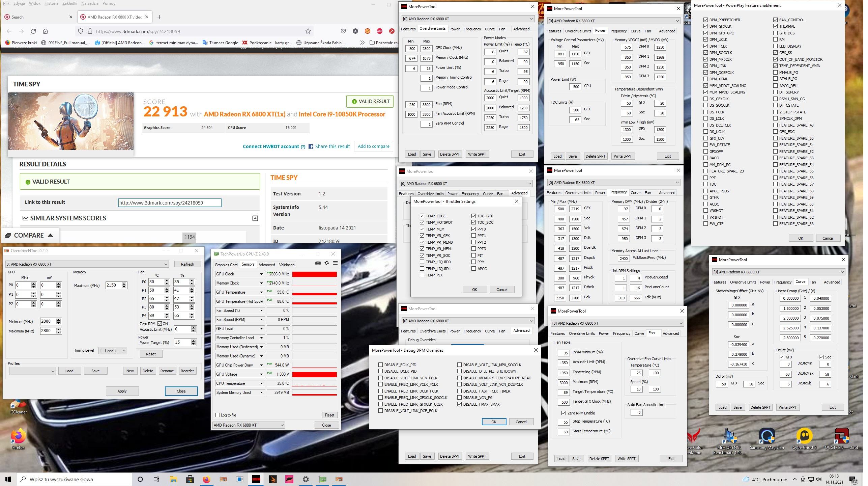Uncheck TDC_GFX in Throttler Settings
This screenshot has height=486, width=868.
point(473,216)
